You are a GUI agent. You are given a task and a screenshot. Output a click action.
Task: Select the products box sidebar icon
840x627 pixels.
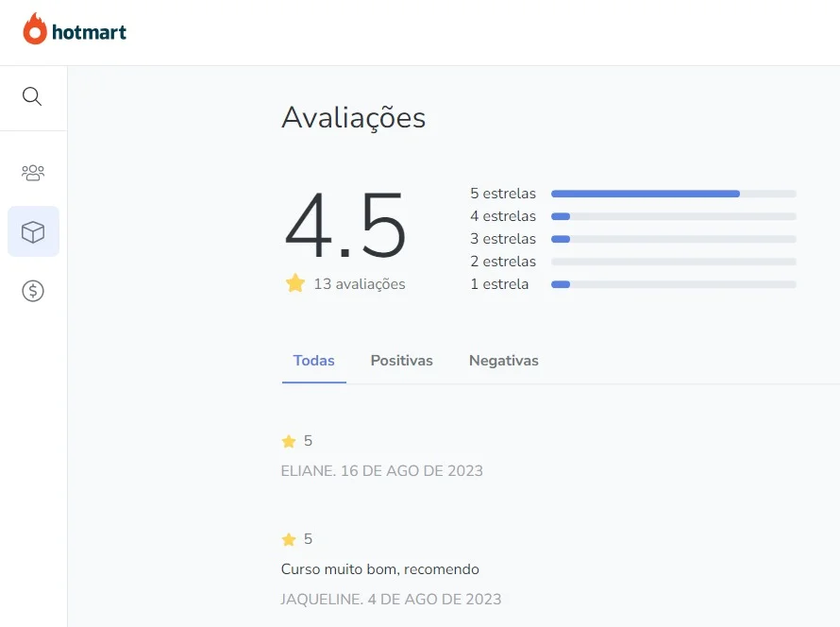(x=33, y=231)
